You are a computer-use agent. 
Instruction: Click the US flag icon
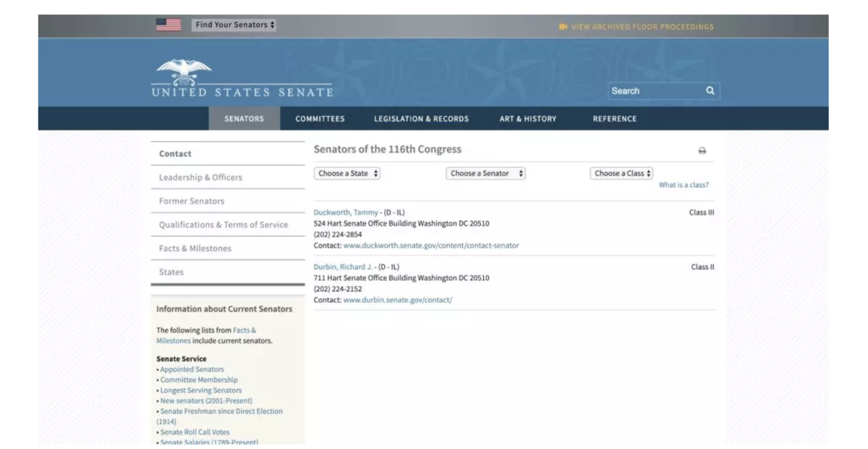tap(169, 25)
